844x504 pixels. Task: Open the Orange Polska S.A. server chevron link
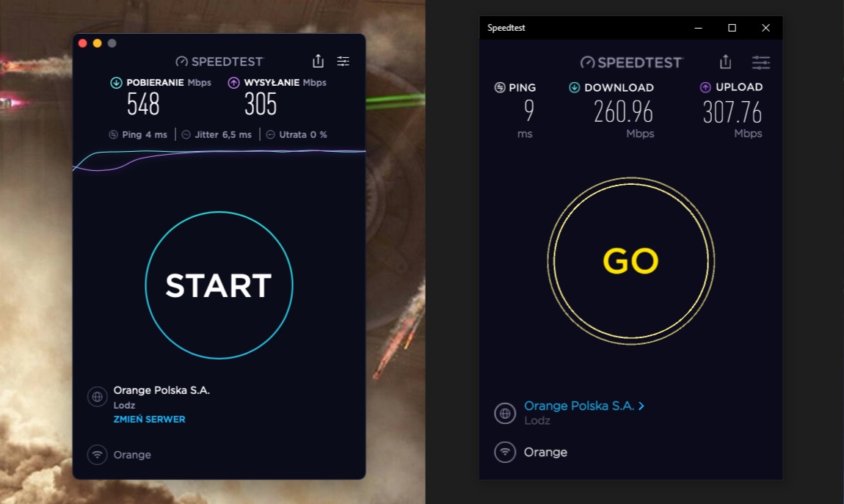click(584, 406)
